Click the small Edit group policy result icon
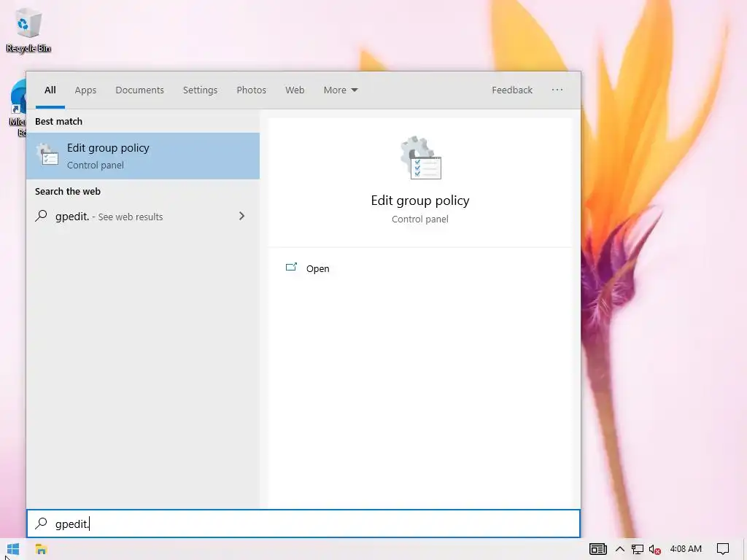Image resolution: width=747 pixels, height=560 pixels. click(x=47, y=155)
